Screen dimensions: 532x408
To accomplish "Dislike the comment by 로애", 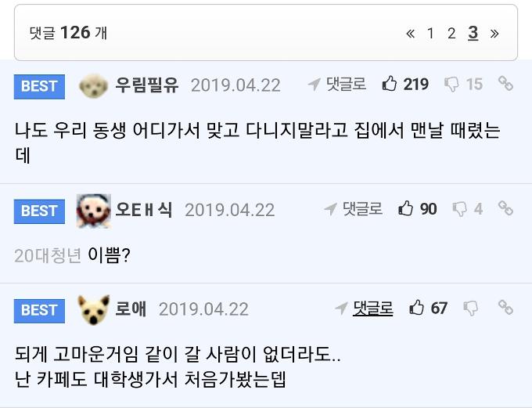I will pos(471,308).
